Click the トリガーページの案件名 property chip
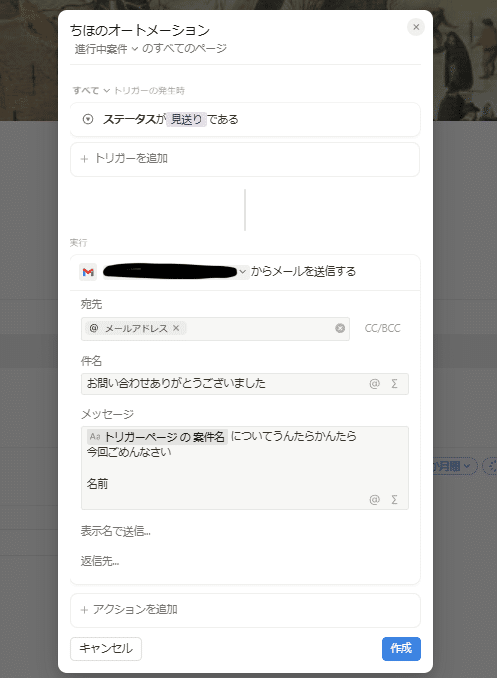Image resolution: width=497 pixels, height=678 pixels. 157,437
